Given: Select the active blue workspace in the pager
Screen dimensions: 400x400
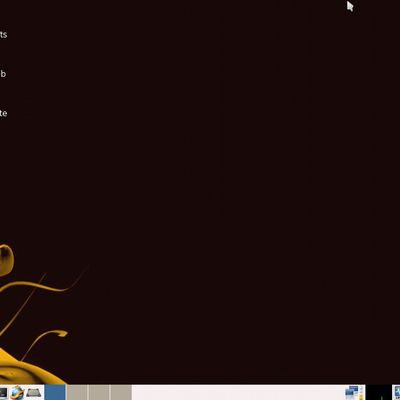Looking at the screenshot, I should coord(55,392).
